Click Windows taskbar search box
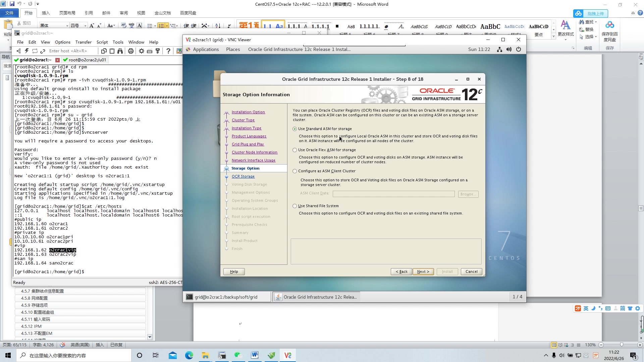Viewport: 644px width, 362px height. coord(74,355)
